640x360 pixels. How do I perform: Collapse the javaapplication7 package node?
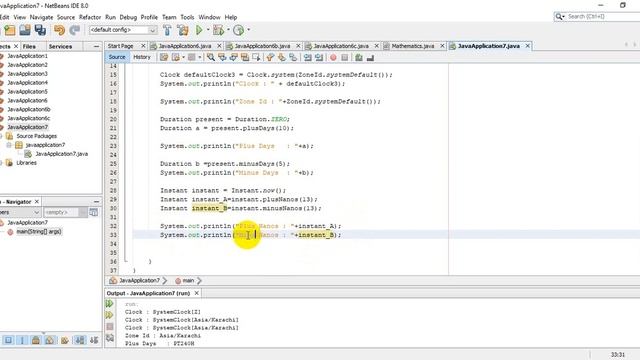tap(9, 145)
